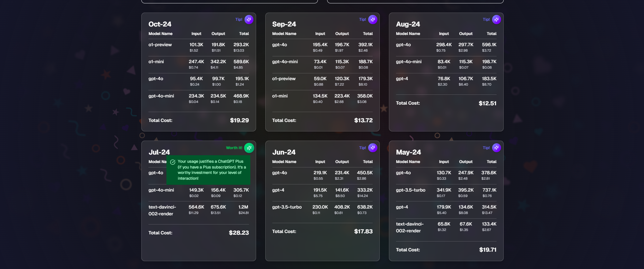This screenshot has width=644, height=269.
Task: Click gpt-3.5-turbo model name in Jun-24
Action: click(x=287, y=207)
